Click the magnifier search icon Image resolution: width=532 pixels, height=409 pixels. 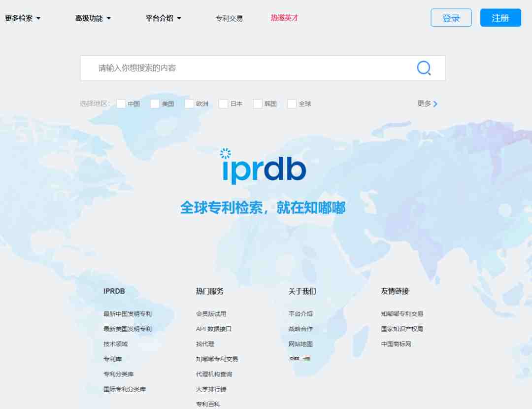pos(424,68)
